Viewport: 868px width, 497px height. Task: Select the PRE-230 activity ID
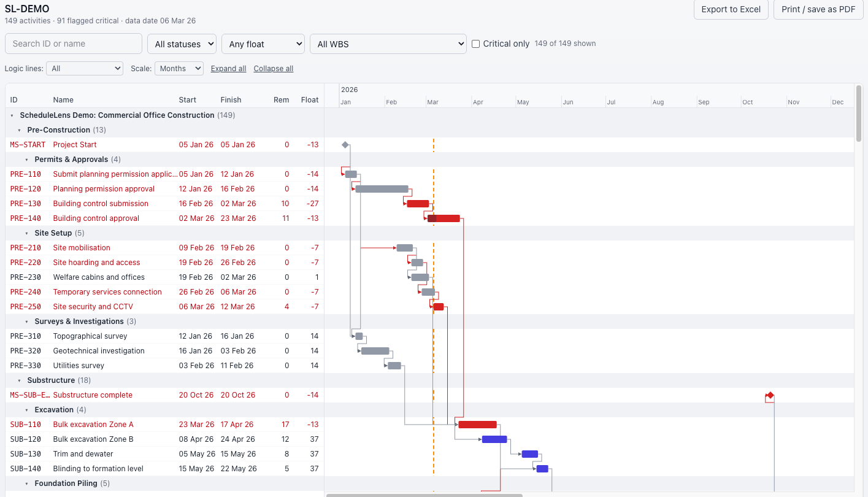coord(26,277)
